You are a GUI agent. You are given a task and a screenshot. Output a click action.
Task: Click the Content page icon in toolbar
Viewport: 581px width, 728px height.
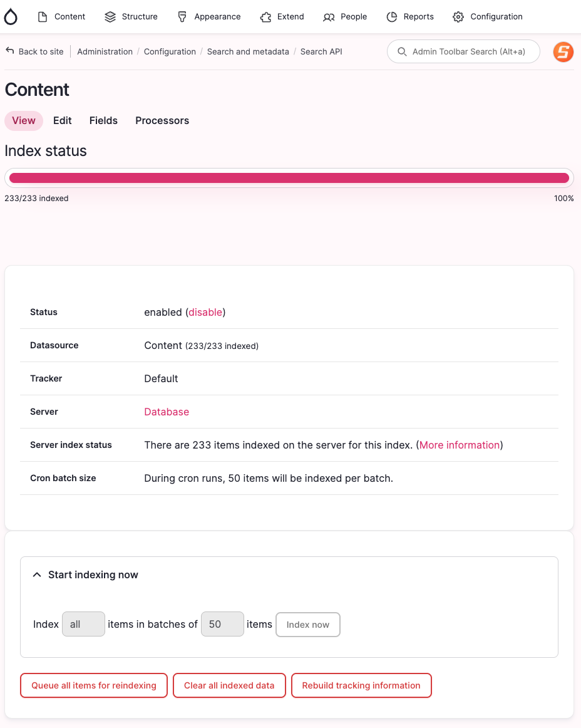click(x=43, y=17)
